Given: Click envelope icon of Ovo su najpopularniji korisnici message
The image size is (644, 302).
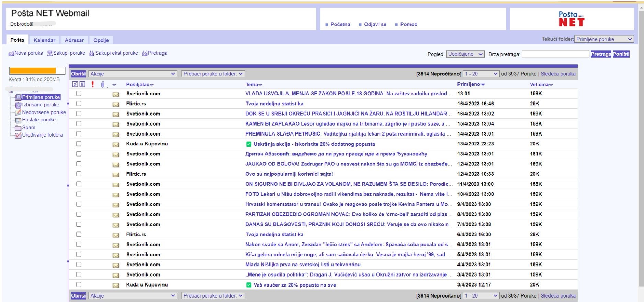Looking at the screenshot, I should [x=116, y=175].
